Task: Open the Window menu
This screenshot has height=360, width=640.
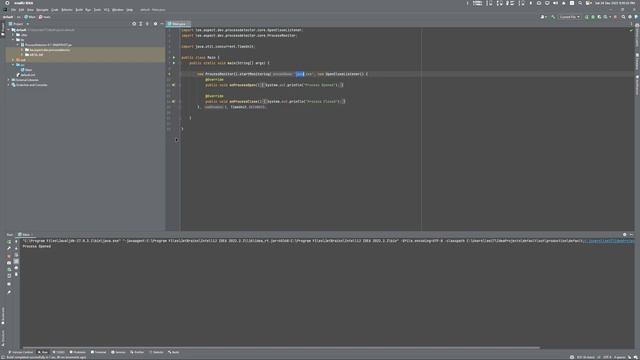Action: pyautogui.click(x=118, y=10)
